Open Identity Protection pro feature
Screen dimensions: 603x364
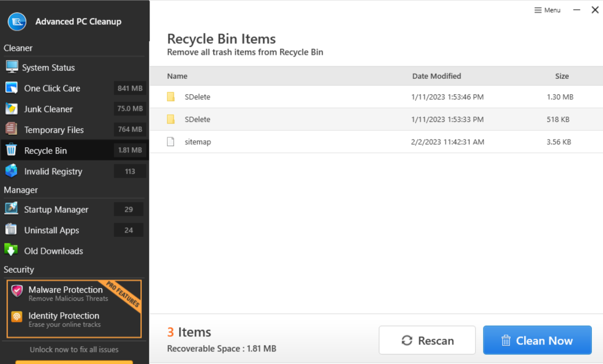(x=64, y=319)
